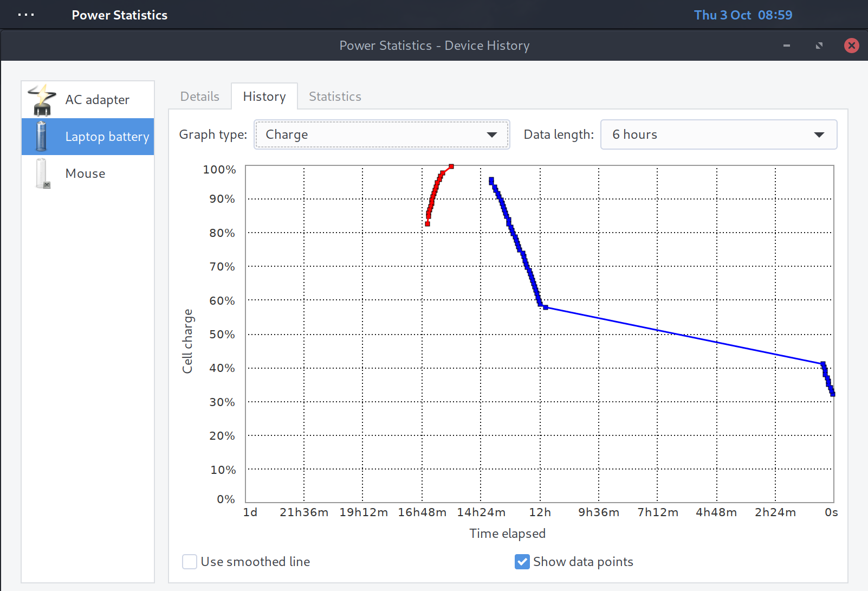Select the History tab
Screen dimensions: 868x591
click(x=264, y=97)
